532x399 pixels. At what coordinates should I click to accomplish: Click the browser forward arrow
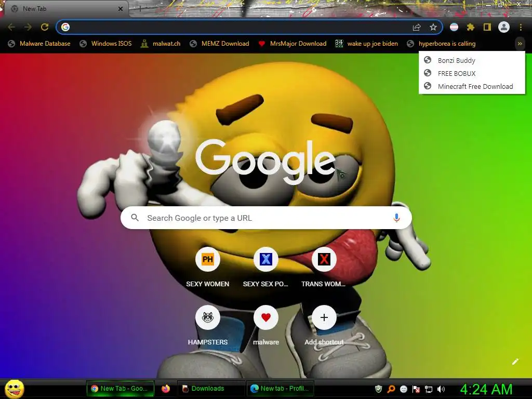pos(28,27)
